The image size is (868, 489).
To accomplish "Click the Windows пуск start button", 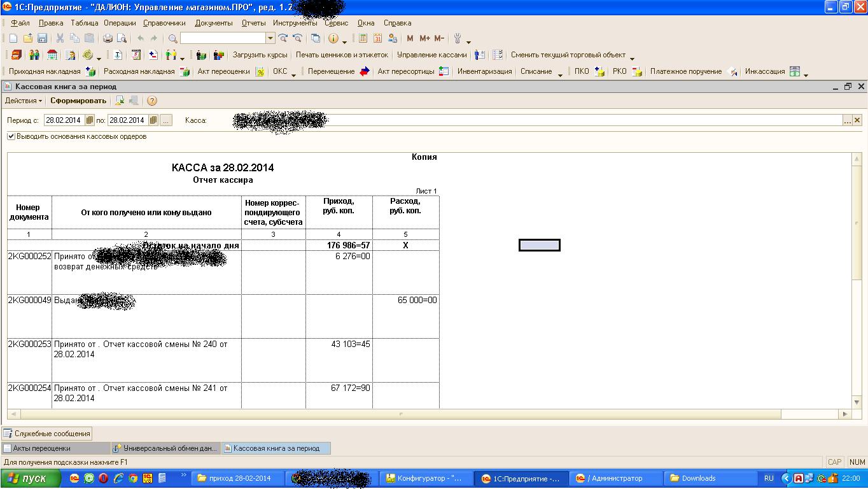I will tap(31, 478).
